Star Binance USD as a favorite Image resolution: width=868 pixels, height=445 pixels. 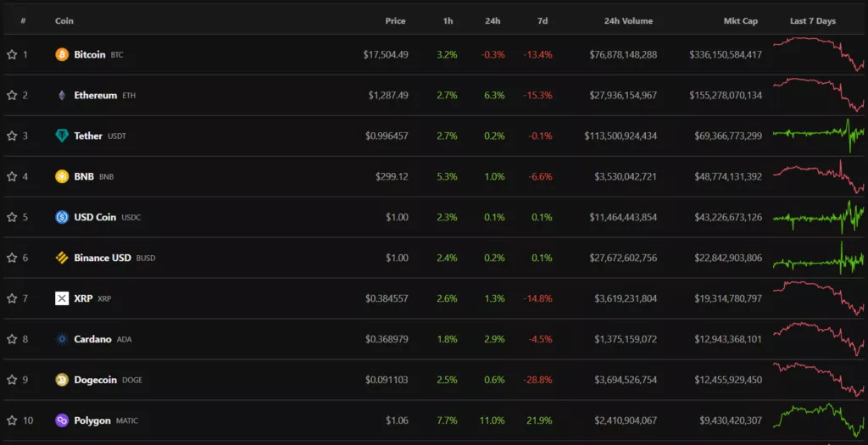click(12, 258)
